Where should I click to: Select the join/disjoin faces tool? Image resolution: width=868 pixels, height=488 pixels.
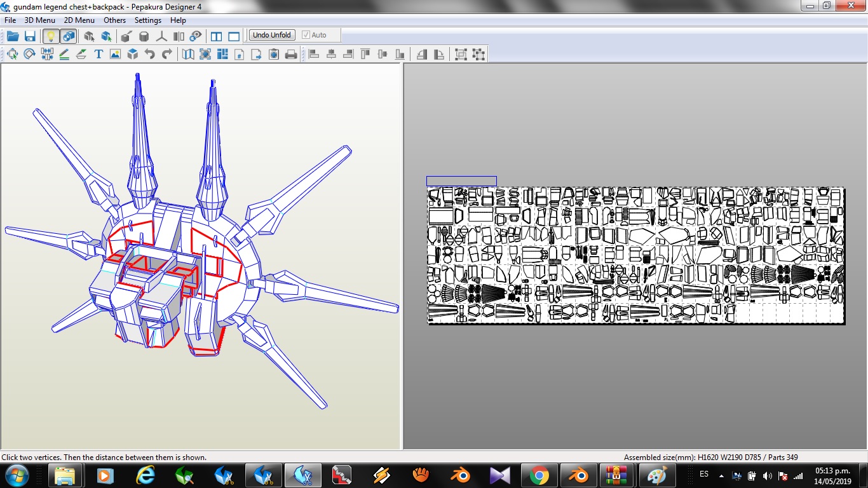pos(47,54)
